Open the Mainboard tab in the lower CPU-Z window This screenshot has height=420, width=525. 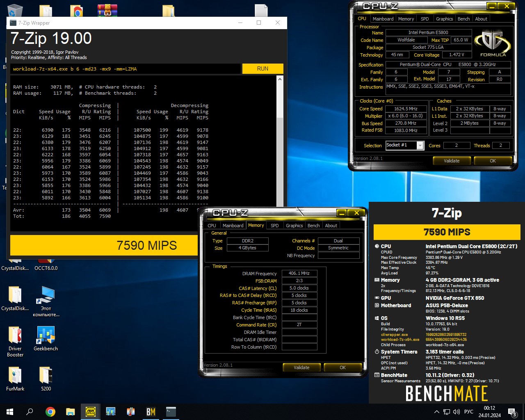(233, 226)
